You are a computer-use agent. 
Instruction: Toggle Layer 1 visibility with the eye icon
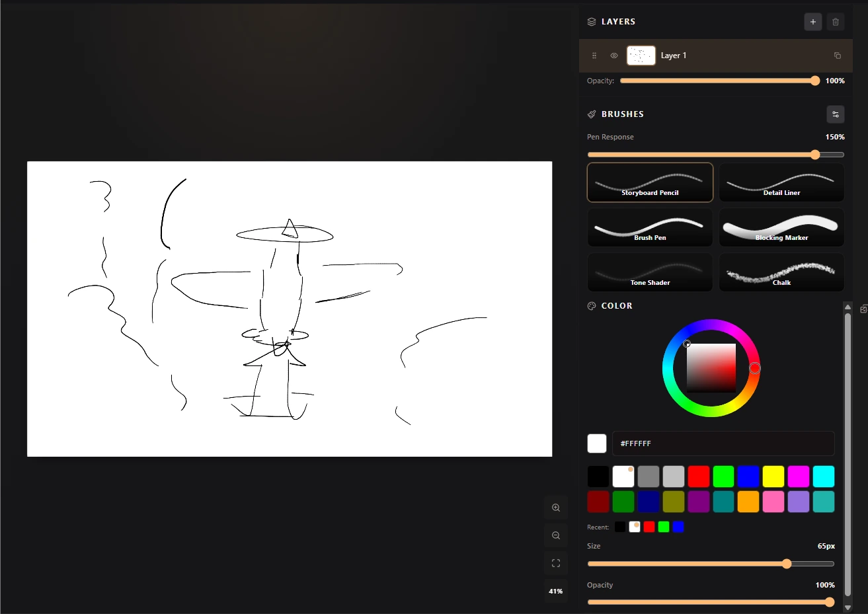point(613,56)
